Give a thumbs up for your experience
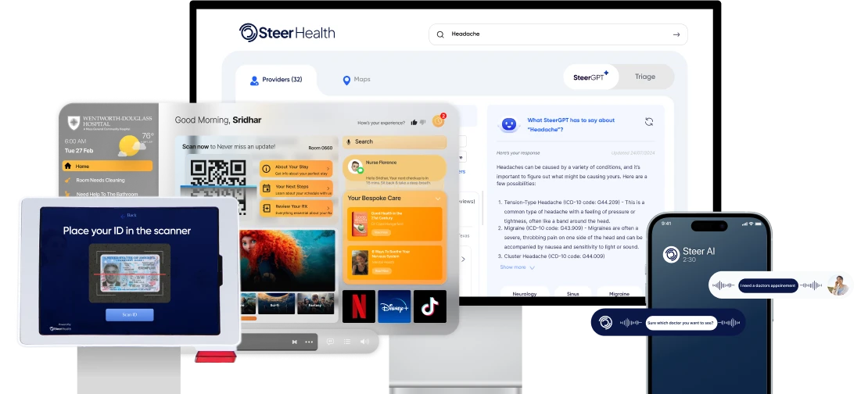 (414, 122)
